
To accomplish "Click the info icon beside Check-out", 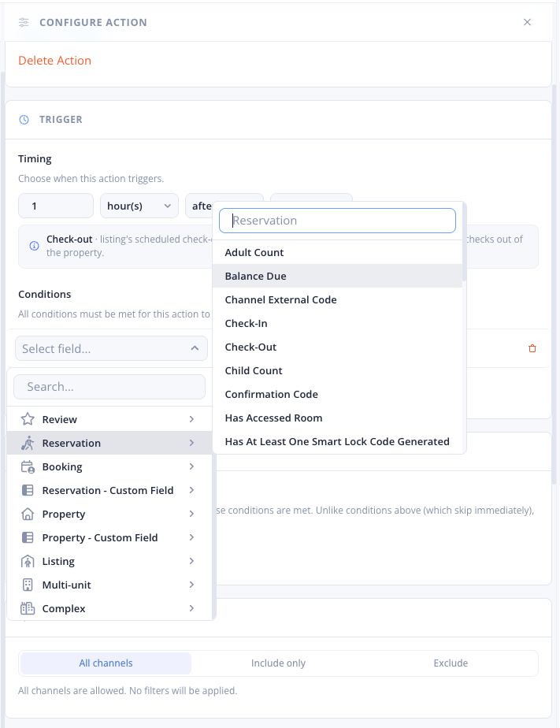I will tap(35, 246).
